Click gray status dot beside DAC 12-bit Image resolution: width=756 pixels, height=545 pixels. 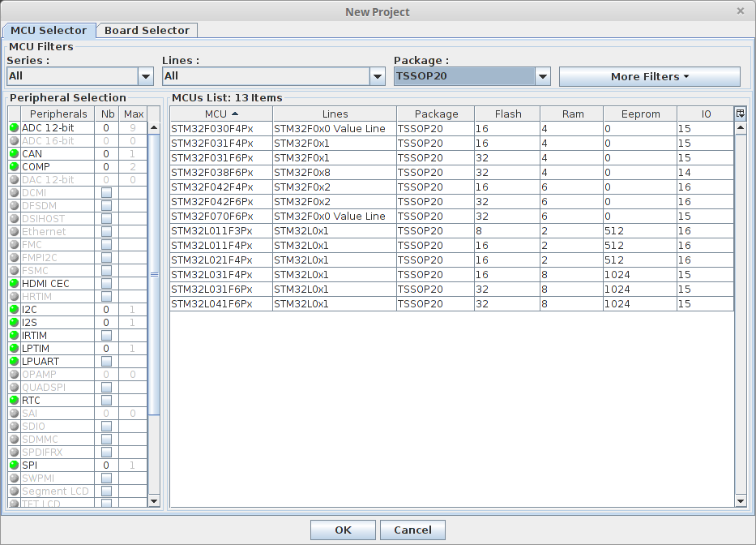point(14,179)
